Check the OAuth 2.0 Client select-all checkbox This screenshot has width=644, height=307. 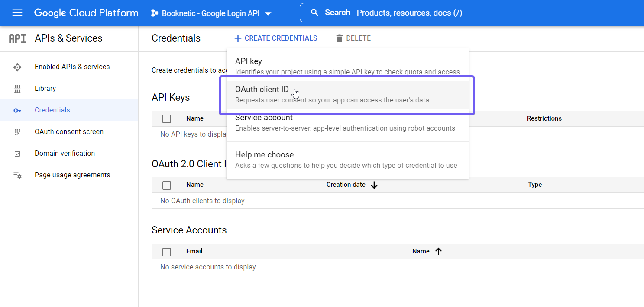coord(167,185)
